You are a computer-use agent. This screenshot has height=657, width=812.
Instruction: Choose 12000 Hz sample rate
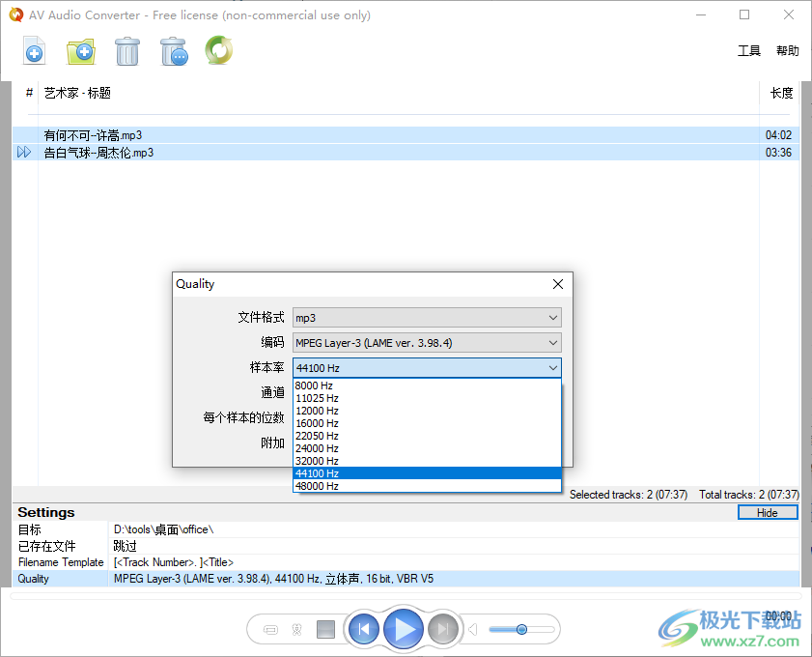pos(427,411)
